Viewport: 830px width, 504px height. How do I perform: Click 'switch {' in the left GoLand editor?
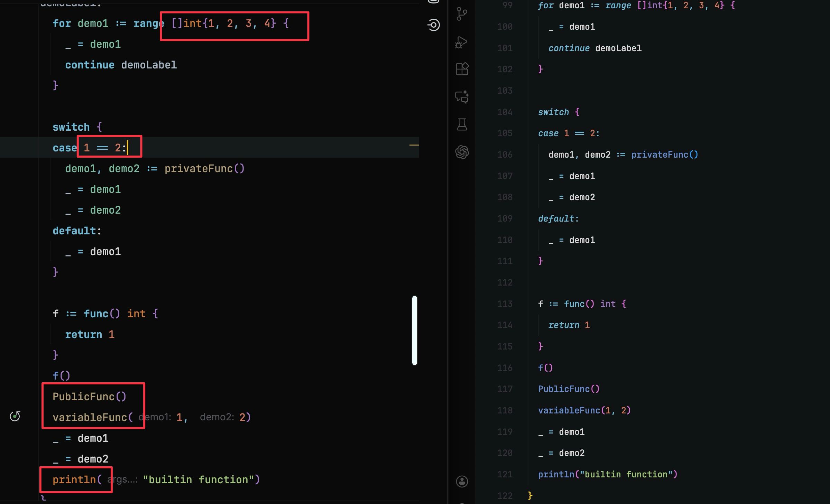pyautogui.click(x=77, y=127)
